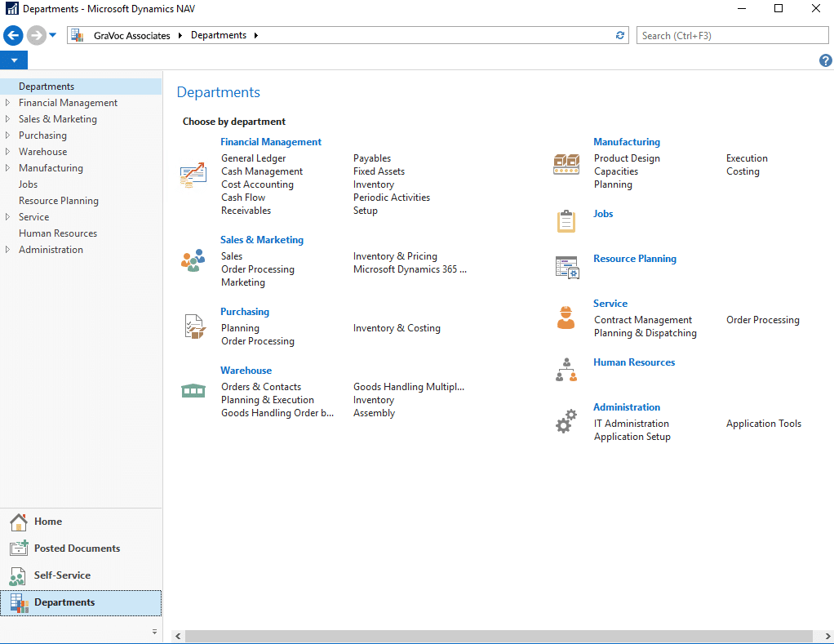834x644 pixels.
Task: Expand Administration tree node
Action: click(7, 250)
